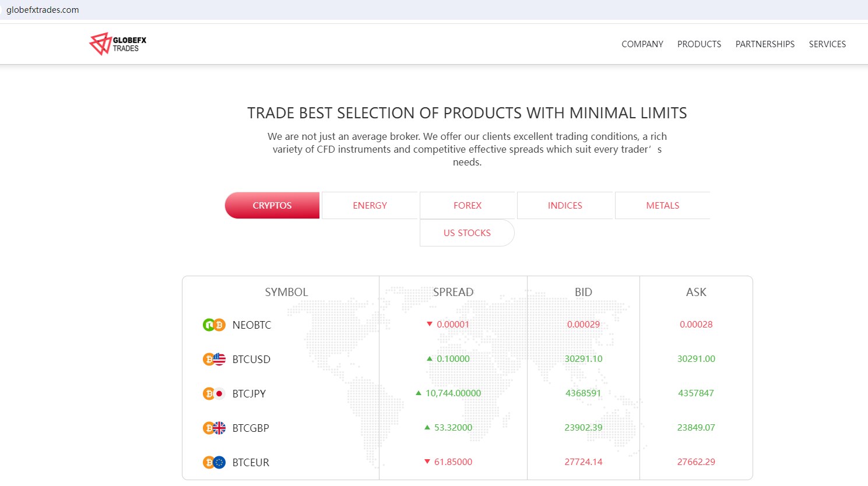The height and width of the screenshot is (486, 868).
Task: Click the BTCGBP flag pair icon
Action: pyautogui.click(x=214, y=428)
